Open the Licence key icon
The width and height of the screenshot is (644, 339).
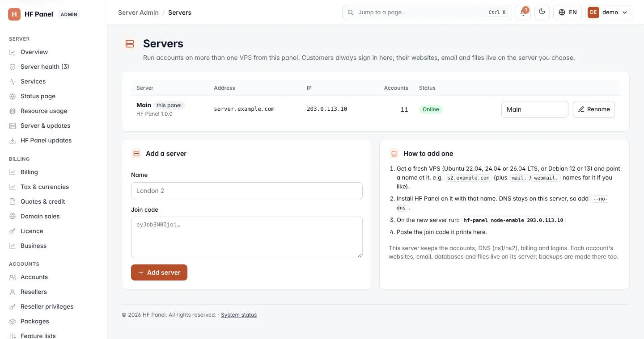click(13, 231)
